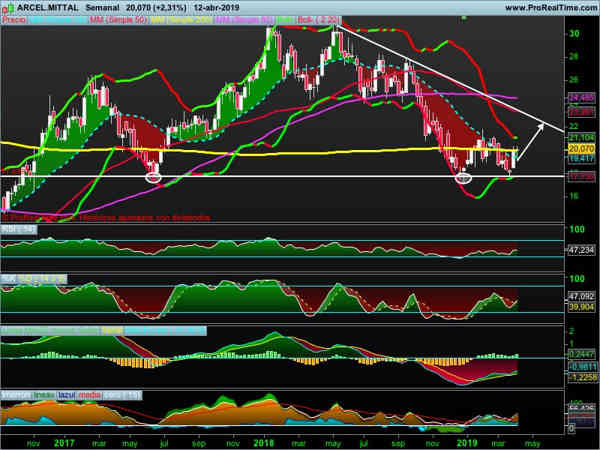Viewport: 600px width, 450px height.
Task: Click the 2019 year marker on time axis
Action: tap(466, 443)
